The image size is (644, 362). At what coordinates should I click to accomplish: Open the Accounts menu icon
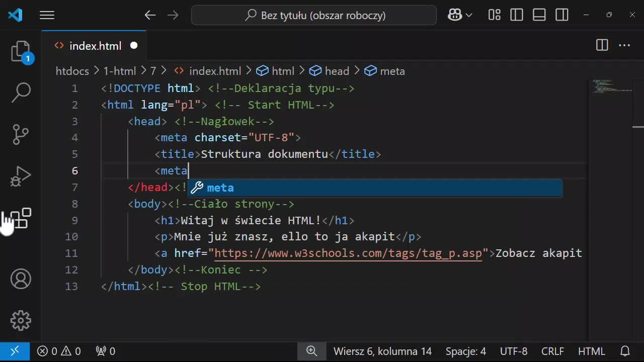[21, 279]
